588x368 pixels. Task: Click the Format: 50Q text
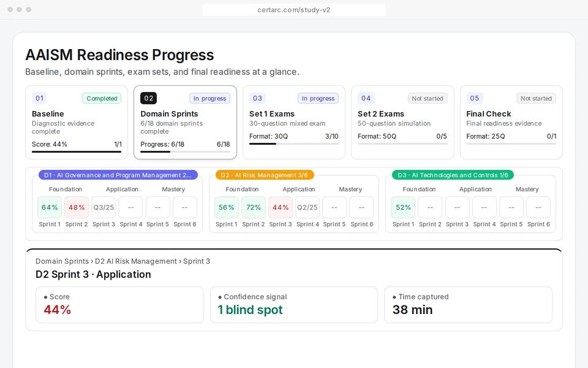point(377,136)
